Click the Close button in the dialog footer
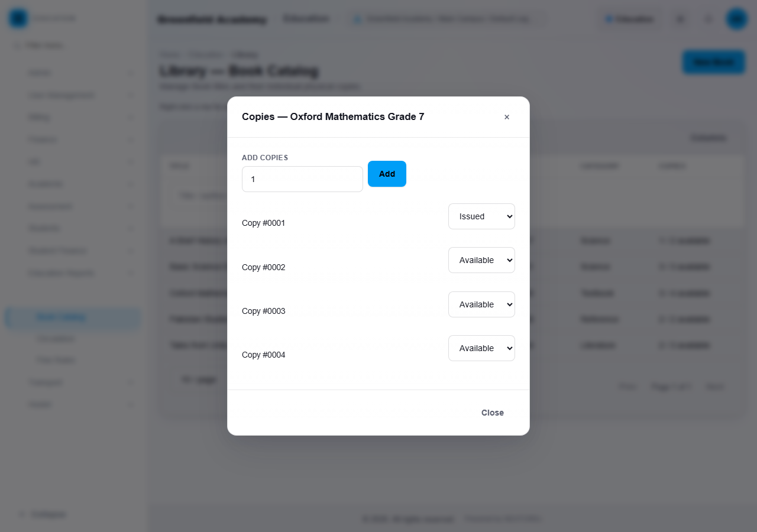The height and width of the screenshot is (532, 757). click(x=493, y=413)
